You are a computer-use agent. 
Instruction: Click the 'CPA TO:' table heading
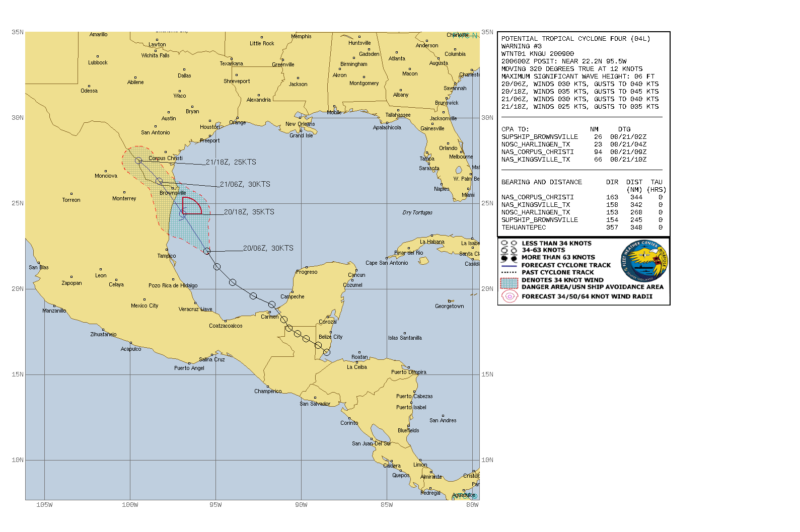[515, 129]
